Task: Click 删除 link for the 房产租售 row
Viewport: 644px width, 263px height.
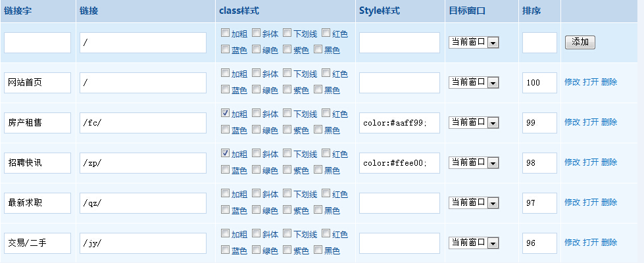Action: click(x=609, y=122)
